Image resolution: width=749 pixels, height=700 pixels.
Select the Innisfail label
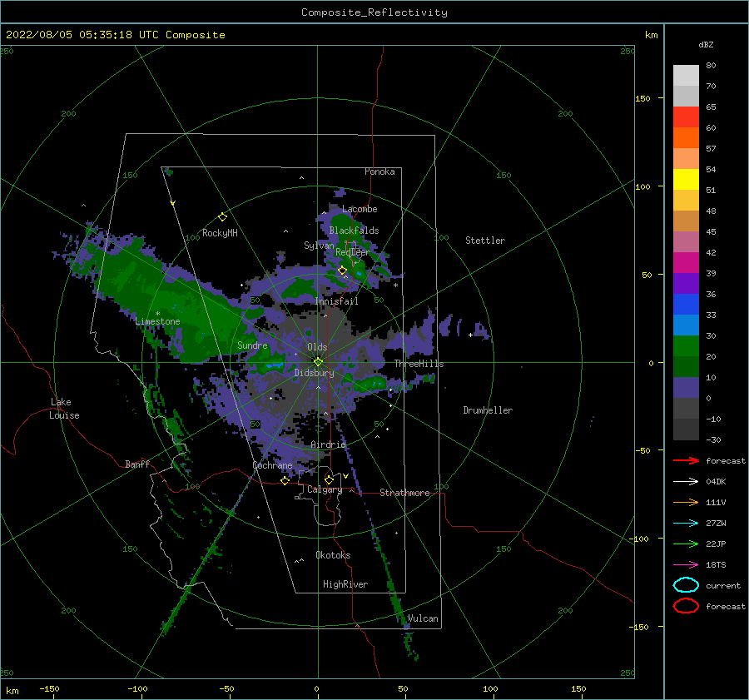click(x=336, y=301)
